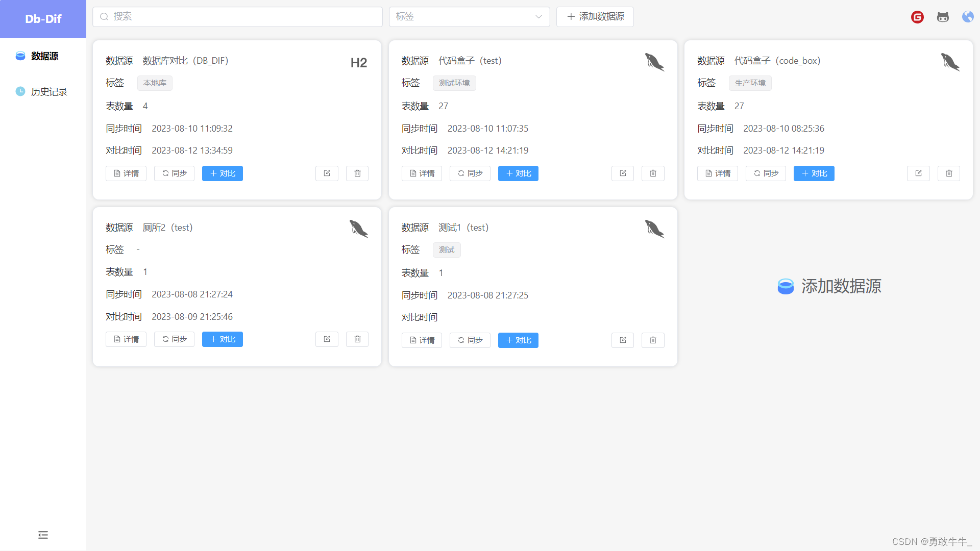Delete 厕所2 data source with trash icon

point(357,339)
